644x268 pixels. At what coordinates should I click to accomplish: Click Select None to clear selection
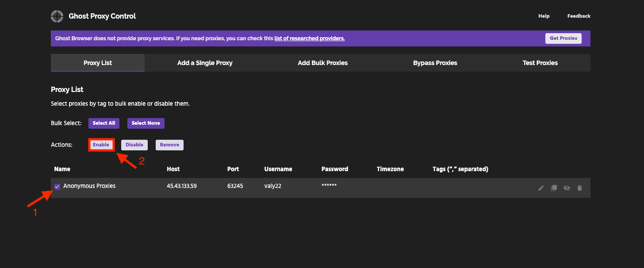coord(146,123)
